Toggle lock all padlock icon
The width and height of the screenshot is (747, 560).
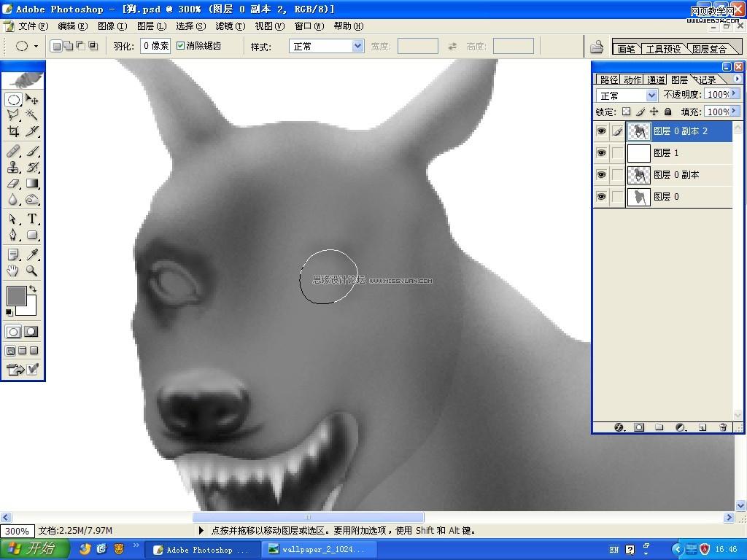pos(668,112)
